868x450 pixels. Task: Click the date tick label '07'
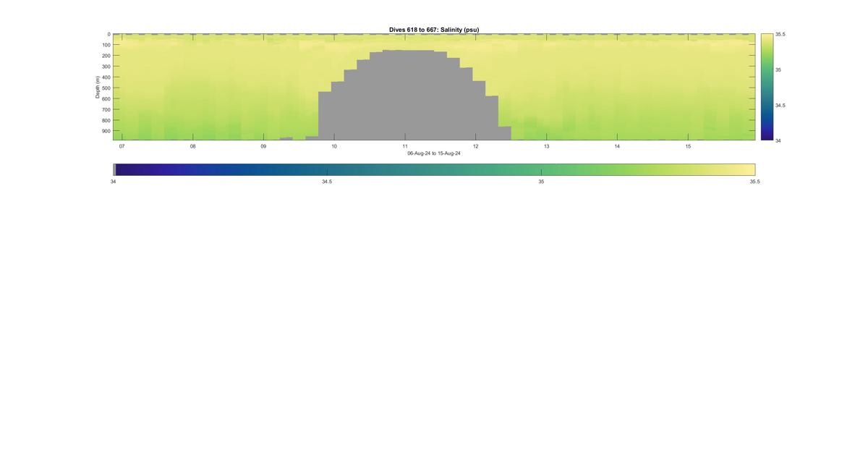(122, 146)
